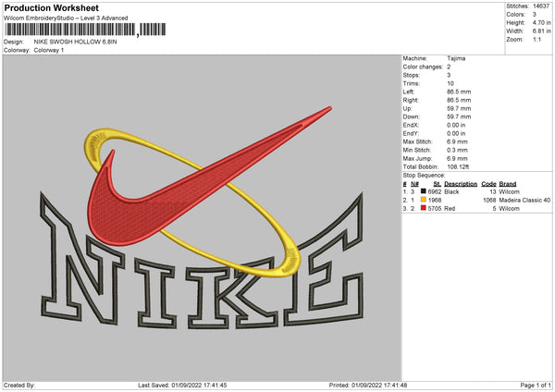Screen dimensions: 555x392
Task: Click the Total Bobbin value 108.12ft
Action: pos(458,166)
